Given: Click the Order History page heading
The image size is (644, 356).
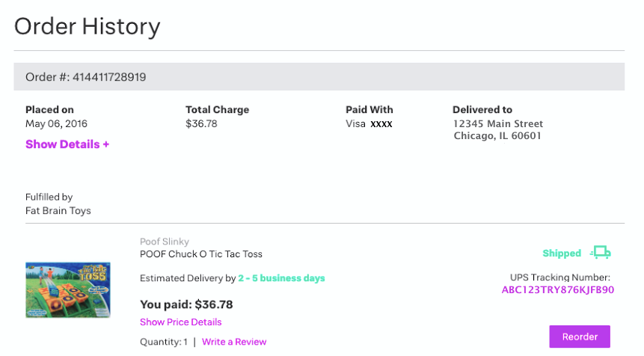Looking at the screenshot, I should coord(88,27).
